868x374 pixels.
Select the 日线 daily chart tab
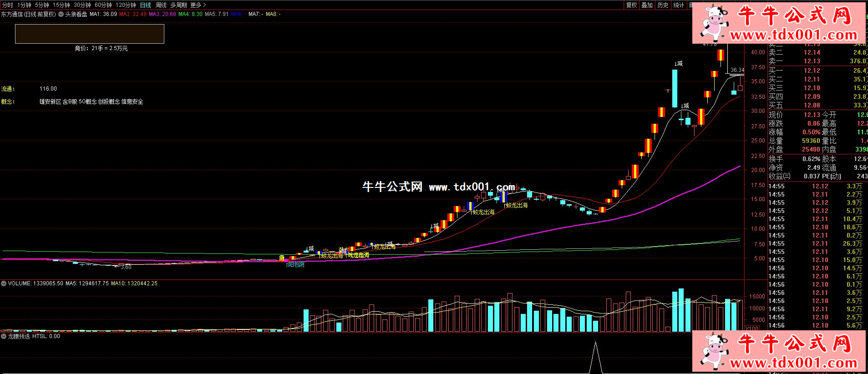click(x=145, y=5)
